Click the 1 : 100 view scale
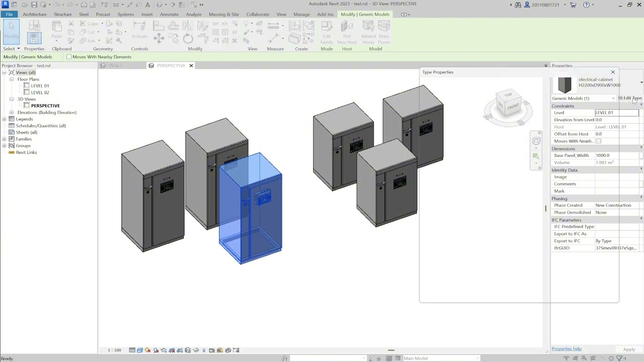Image resolution: width=644 pixels, height=362 pixels. [114, 350]
